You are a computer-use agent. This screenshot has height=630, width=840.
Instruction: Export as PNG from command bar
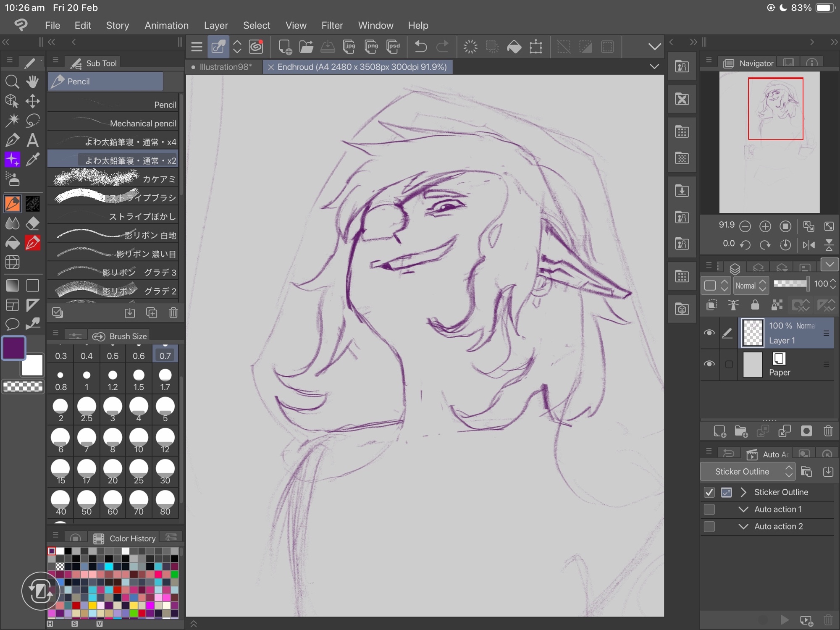[371, 47]
